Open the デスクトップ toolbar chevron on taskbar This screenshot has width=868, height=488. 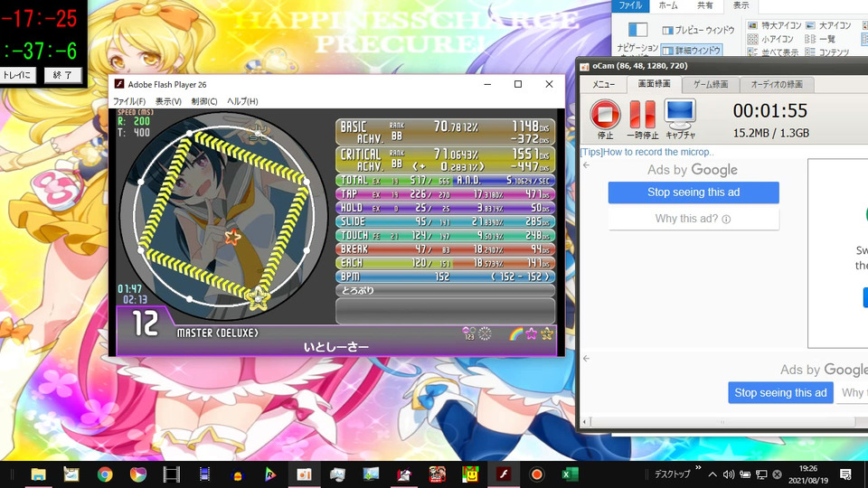click(698, 468)
